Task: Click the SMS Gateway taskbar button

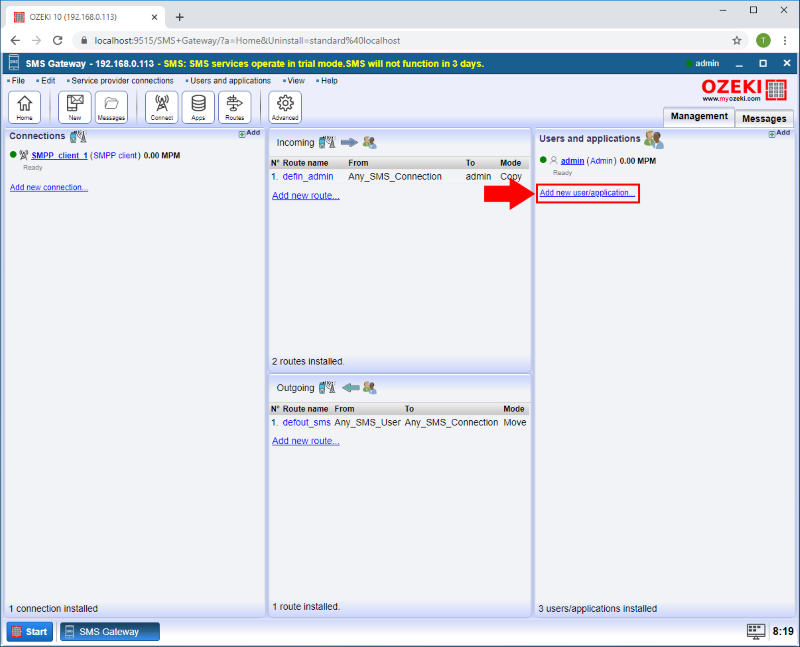Action: (x=110, y=632)
